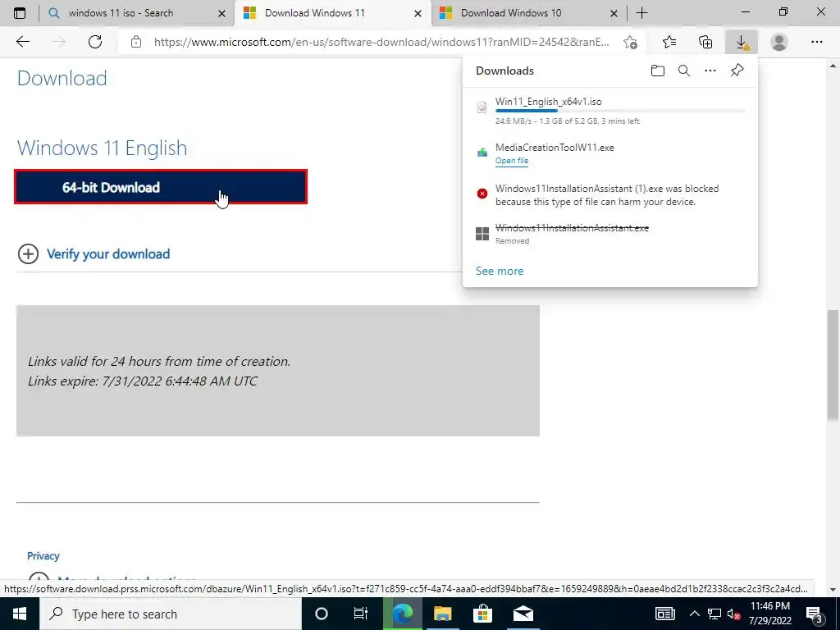Click the ISO download progress bar
Image resolution: width=840 pixels, height=630 pixels.
pos(620,111)
